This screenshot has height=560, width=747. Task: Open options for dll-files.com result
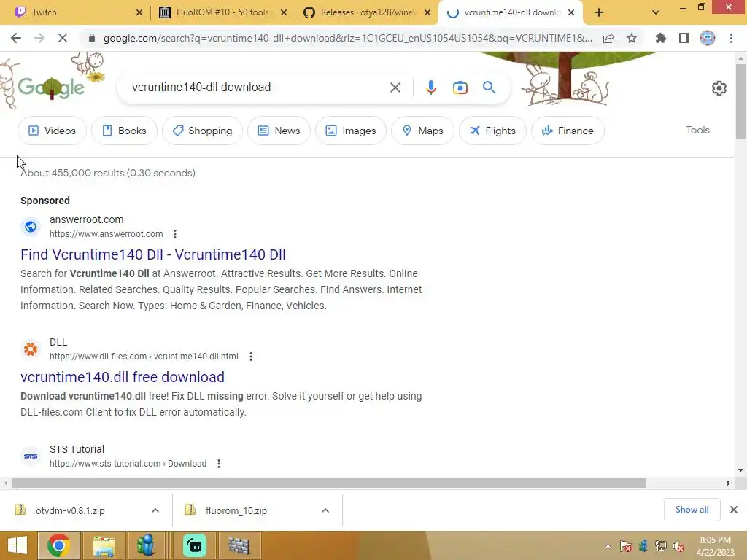click(x=251, y=356)
